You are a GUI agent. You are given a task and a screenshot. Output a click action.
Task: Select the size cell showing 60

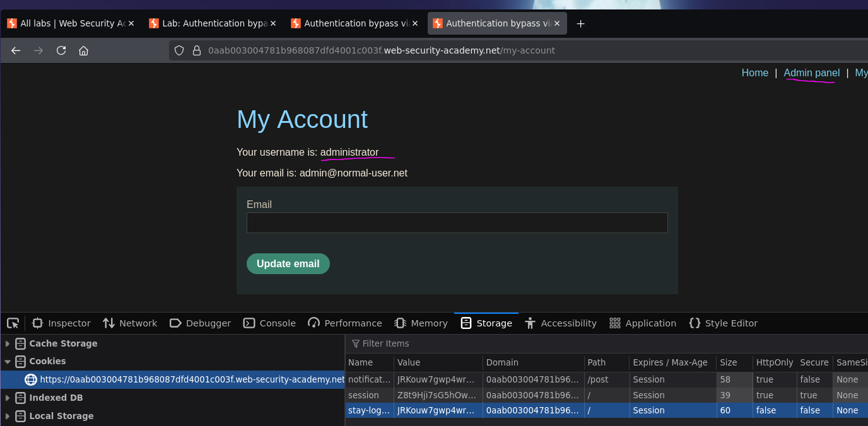[734, 410]
